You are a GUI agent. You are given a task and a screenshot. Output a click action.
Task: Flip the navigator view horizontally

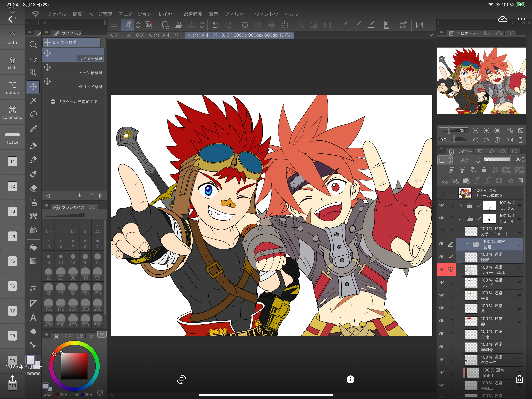pyautogui.click(x=510, y=140)
